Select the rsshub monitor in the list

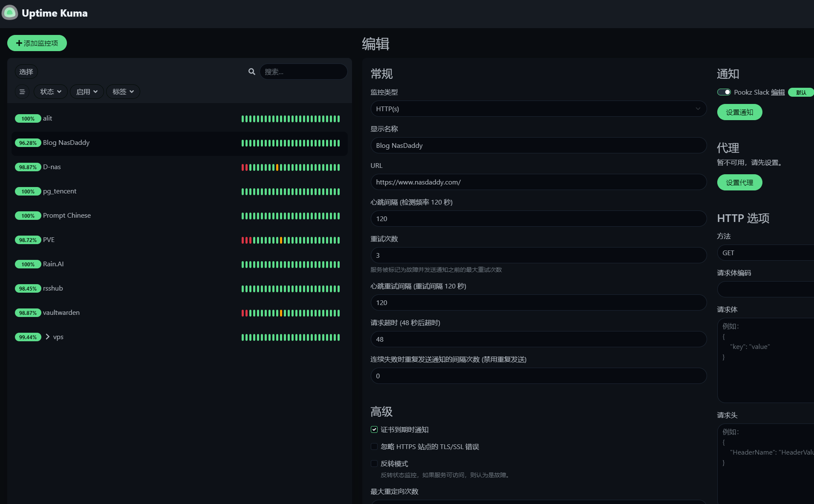click(x=53, y=288)
